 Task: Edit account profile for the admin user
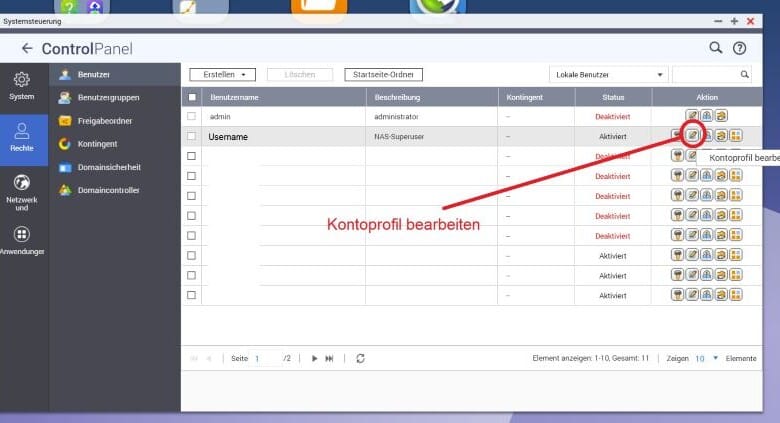tap(692, 117)
